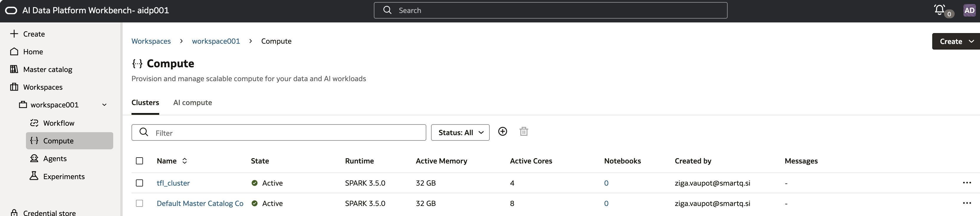Viewport: 980px width, 216px height.
Task: Switch to the Clusters tab
Action: coord(145,102)
